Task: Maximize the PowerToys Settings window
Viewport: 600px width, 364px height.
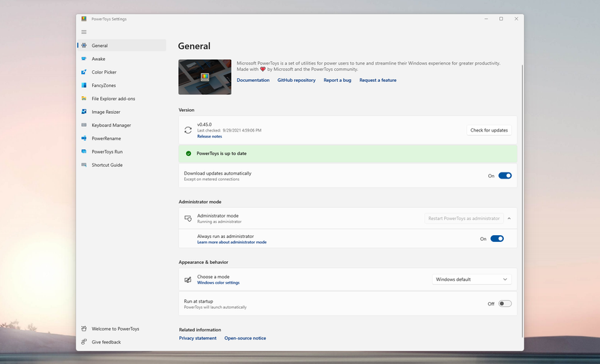Action: coord(501,19)
